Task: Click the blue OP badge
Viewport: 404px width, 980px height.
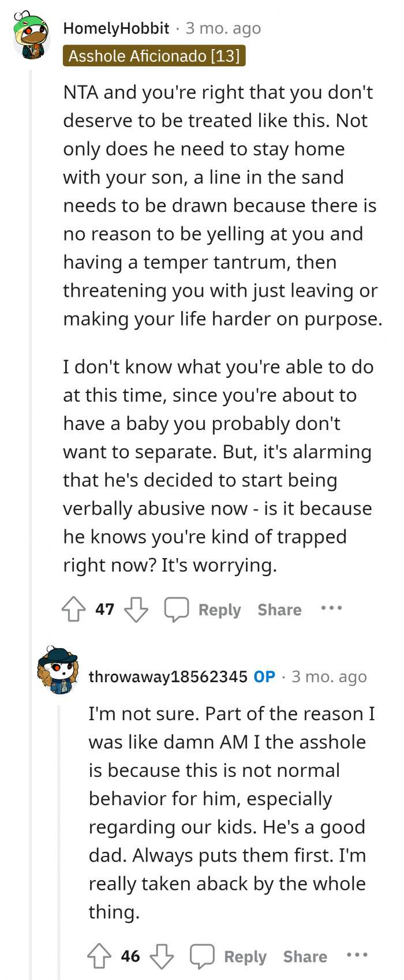Action: 264,676
